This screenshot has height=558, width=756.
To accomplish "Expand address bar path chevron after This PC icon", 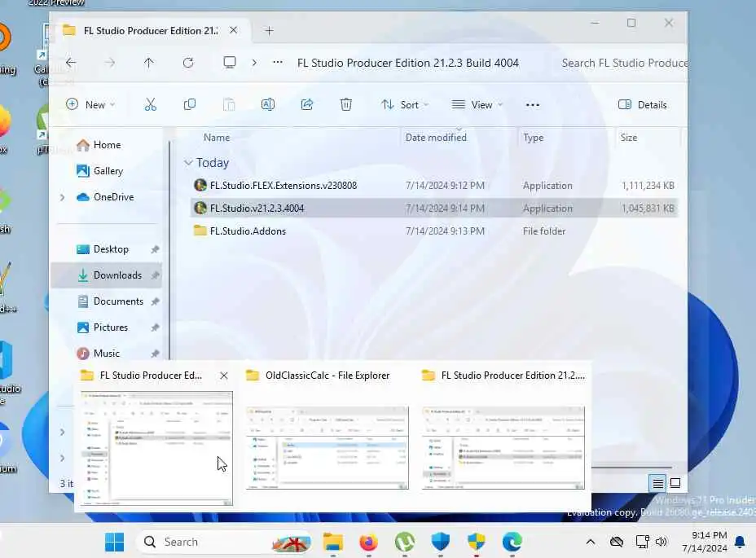I will [x=254, y=63].
